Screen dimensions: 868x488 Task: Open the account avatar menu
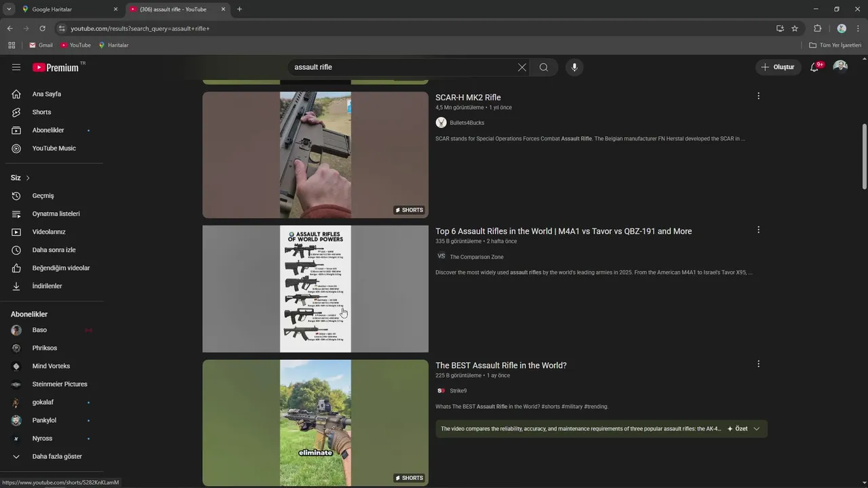[x=840, y=67]
